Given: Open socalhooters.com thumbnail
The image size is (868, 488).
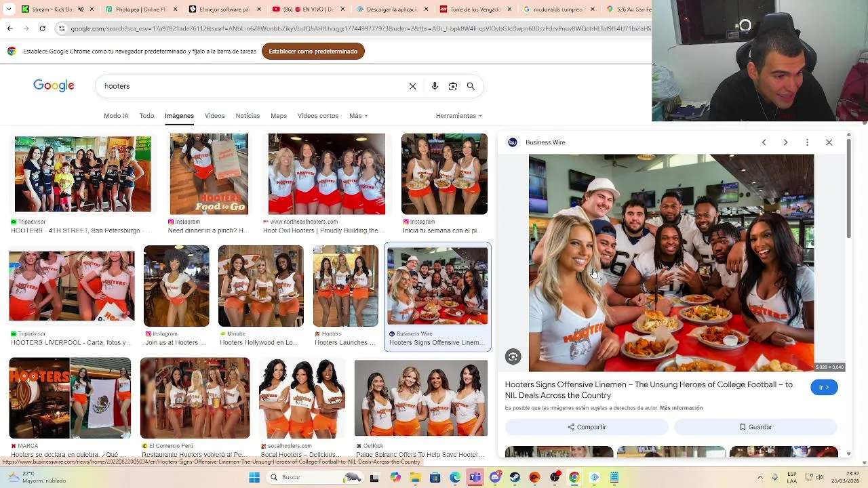Looking at the screenshot, I should click(x=302, y=398).
